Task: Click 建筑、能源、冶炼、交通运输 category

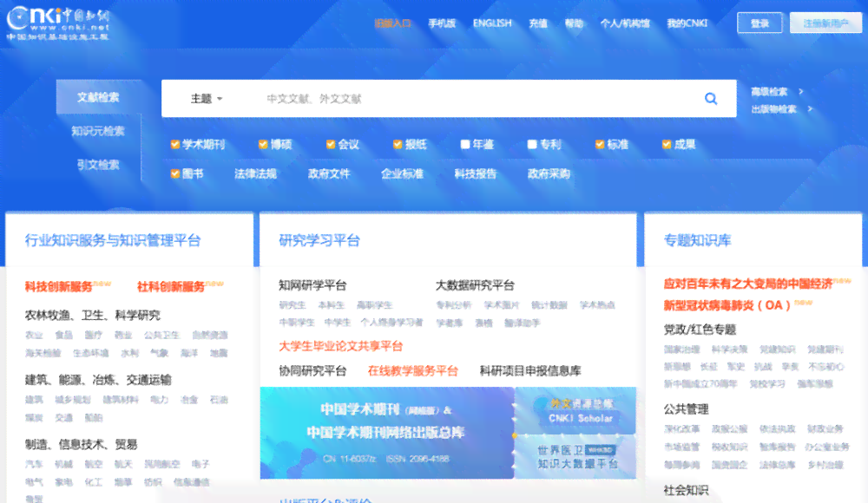Action: pyautogui.click(x=98, y=380)
